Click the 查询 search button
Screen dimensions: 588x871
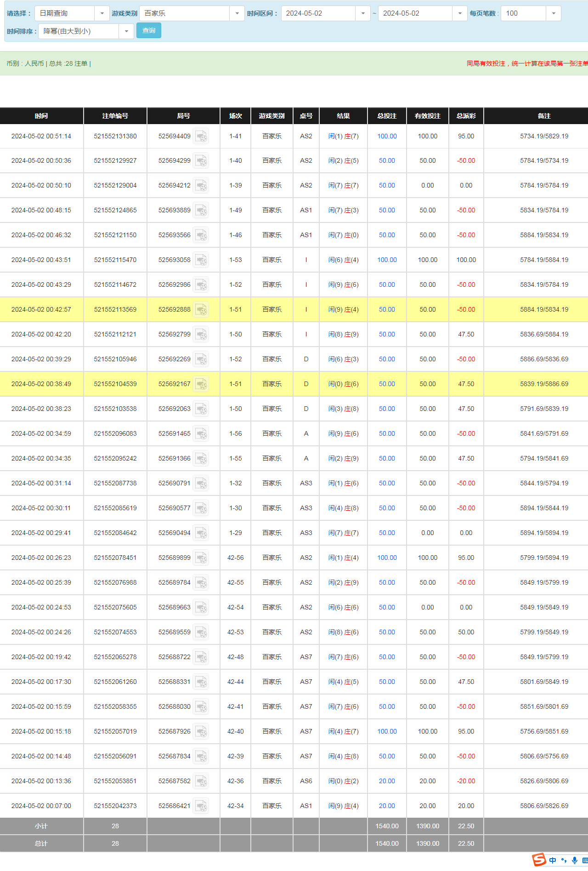[149, 31]
